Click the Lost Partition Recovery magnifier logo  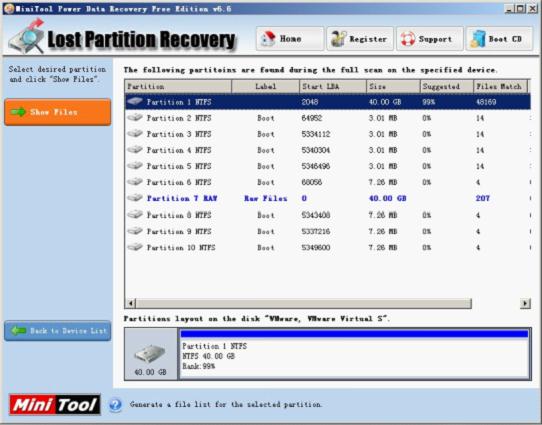click(27, 36)
